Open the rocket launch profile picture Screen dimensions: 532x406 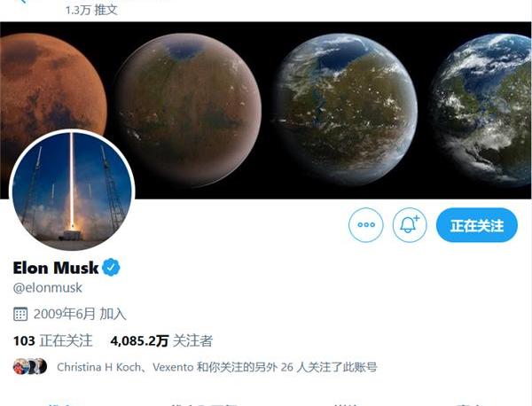tap(72, 191)
